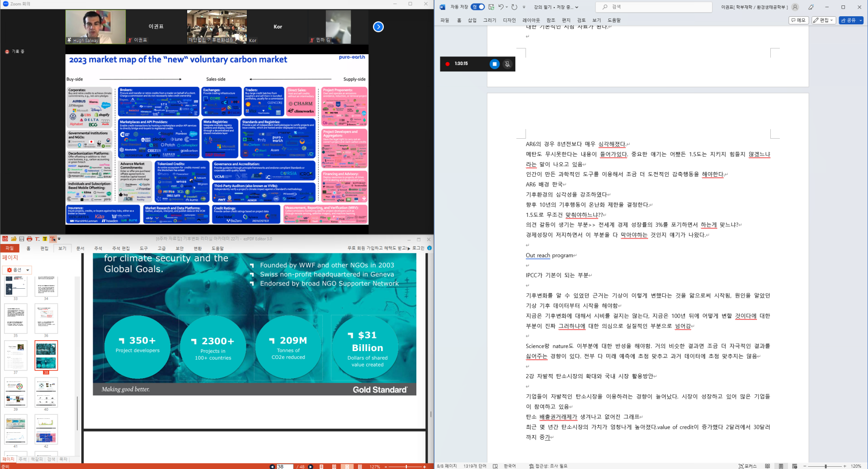Viewport: 868px width, 469px height.
Task: Click the word count in Word status bar
Action: coord(475,466)
